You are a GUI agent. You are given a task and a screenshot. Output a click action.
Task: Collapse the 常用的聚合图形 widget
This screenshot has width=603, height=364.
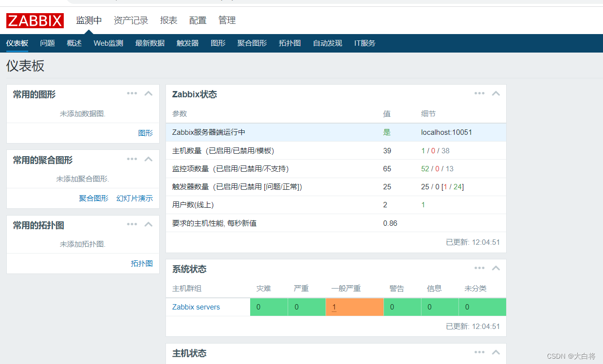point(148,159)
